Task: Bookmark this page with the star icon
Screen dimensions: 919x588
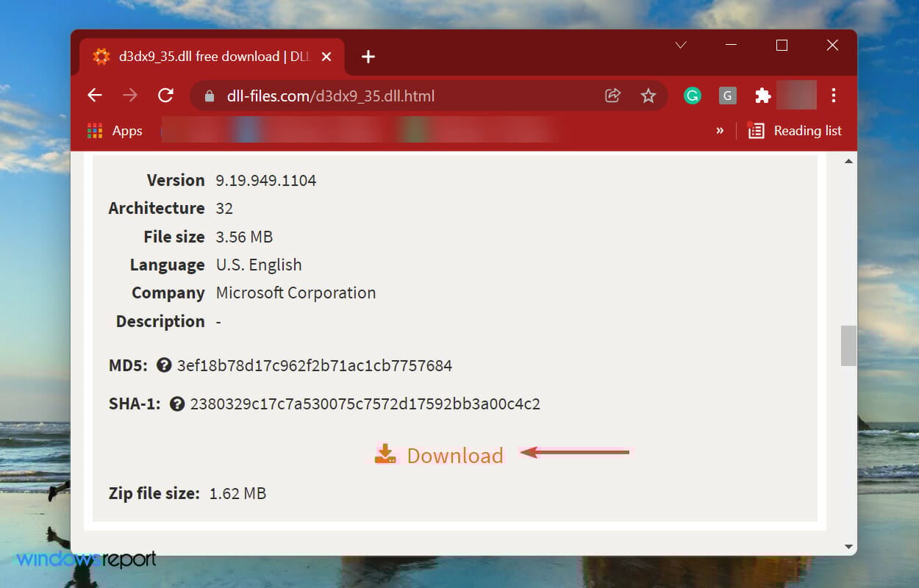Action: tap(648, 96)
